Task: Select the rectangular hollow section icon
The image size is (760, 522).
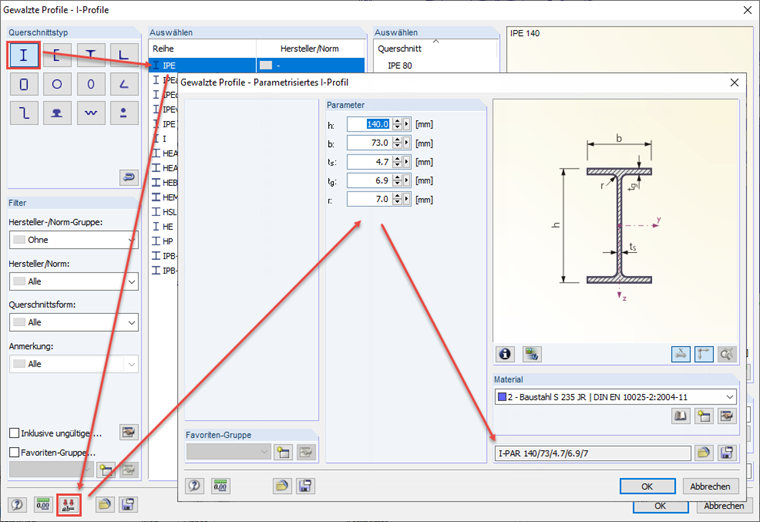Action: pos(24,84)
